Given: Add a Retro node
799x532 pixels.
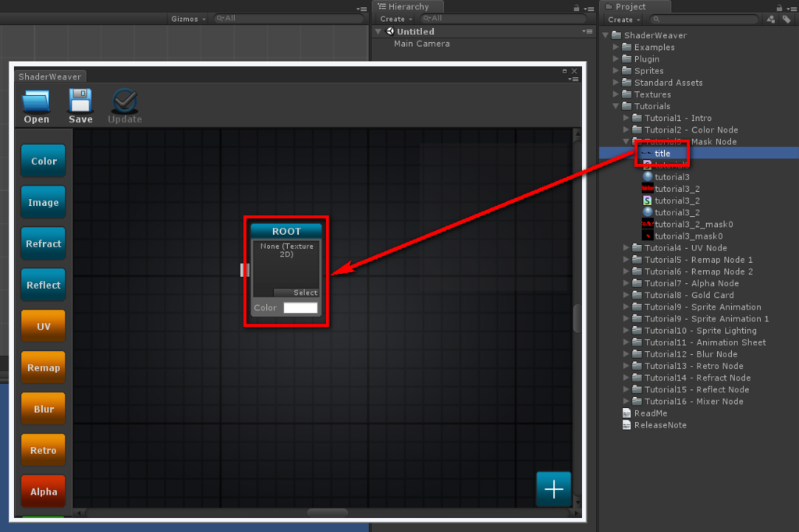Looking at the screenshot, I should click(x=44, y=450).
